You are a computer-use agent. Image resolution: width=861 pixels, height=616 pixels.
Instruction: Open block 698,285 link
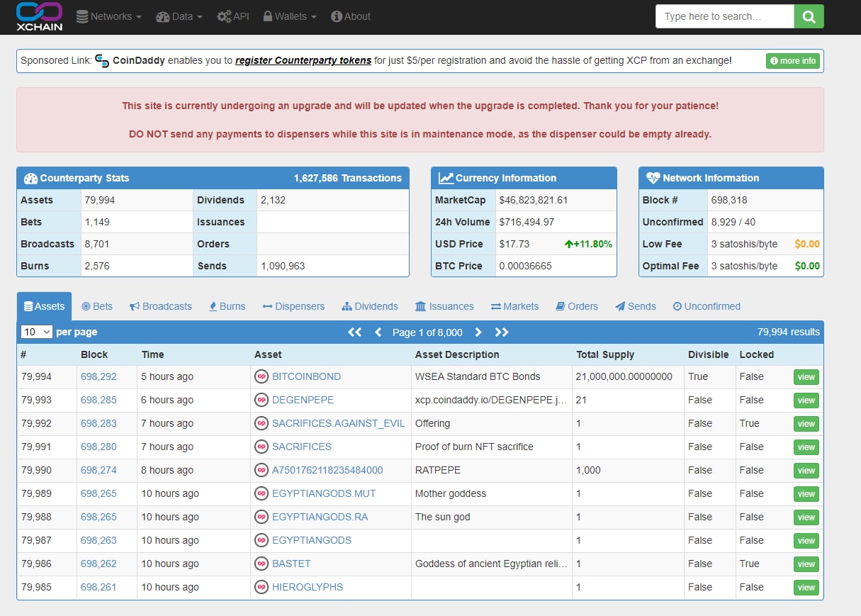(99, 400)
